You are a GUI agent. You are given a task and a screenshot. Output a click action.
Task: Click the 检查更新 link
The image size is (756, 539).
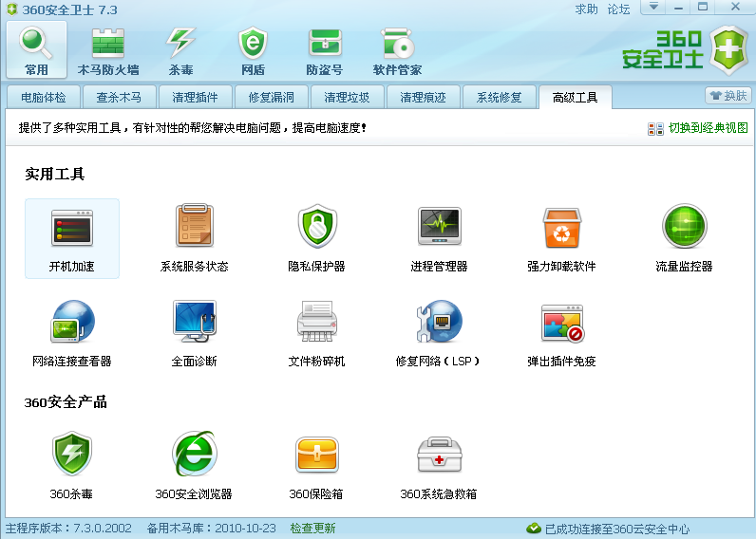click(312, 529)
